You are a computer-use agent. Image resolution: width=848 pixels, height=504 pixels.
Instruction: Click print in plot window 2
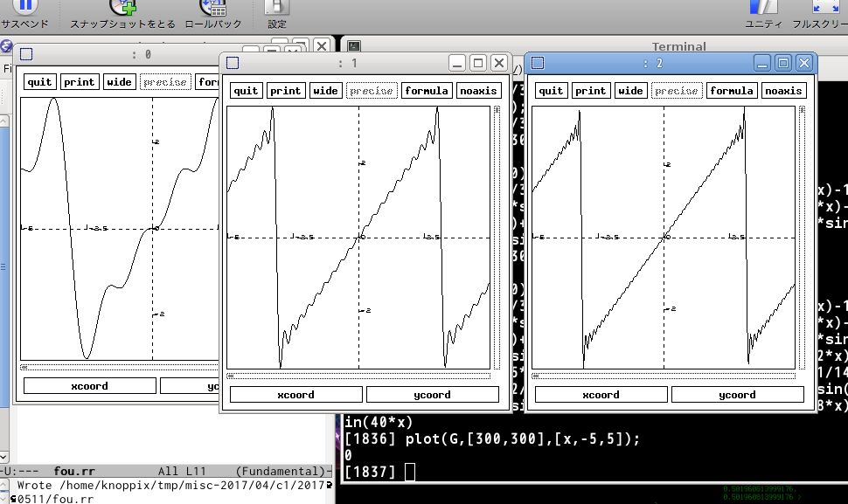pos(591,91)
